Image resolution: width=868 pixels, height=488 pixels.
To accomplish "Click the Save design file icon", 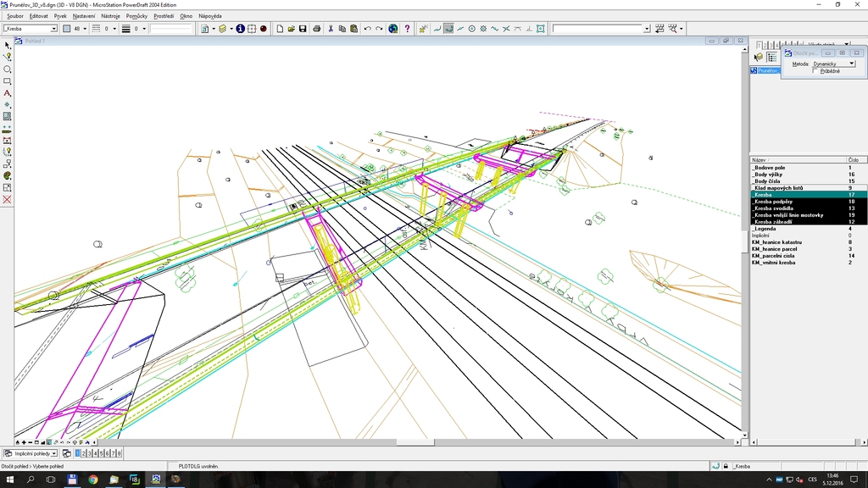I will coord(303,29).
